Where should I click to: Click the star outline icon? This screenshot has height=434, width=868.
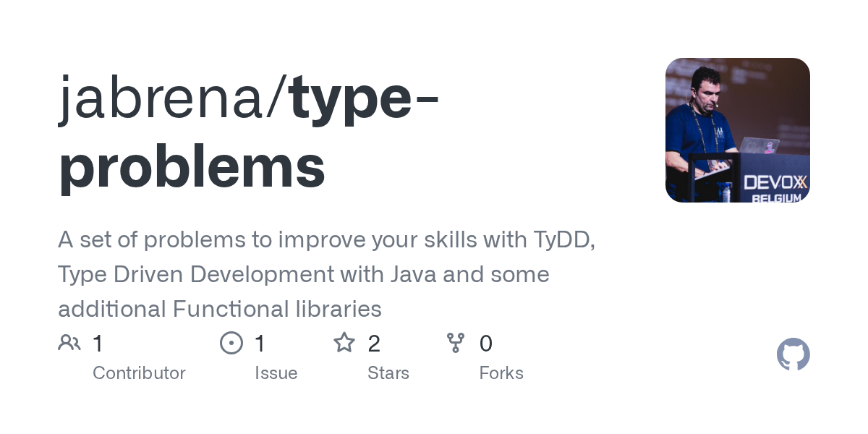[x=344, y=343]
